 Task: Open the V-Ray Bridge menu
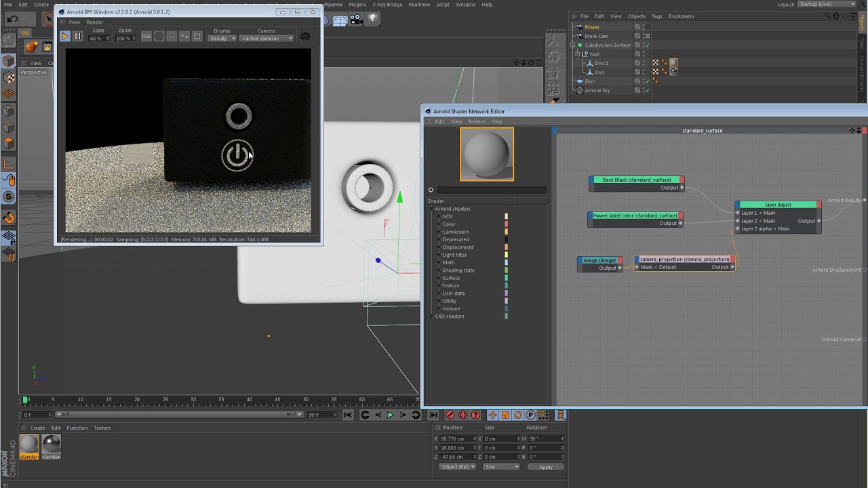387,5
